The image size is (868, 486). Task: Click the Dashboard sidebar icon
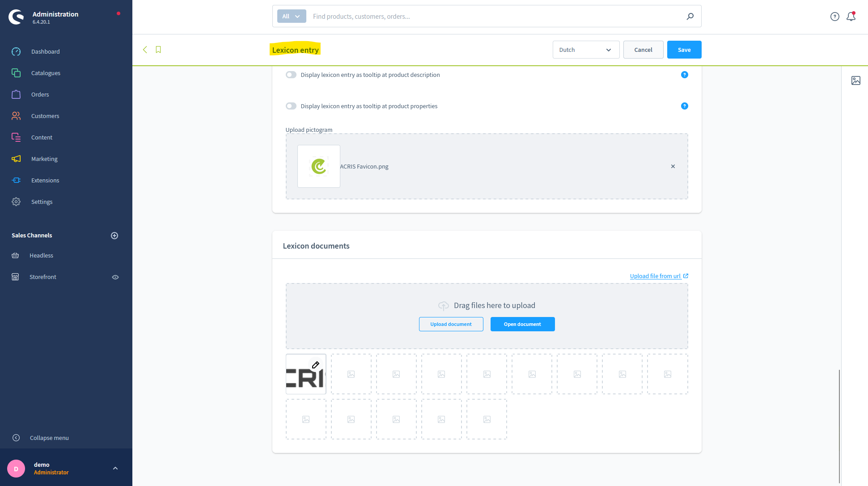pyautogui.click(x=16, y=51)
